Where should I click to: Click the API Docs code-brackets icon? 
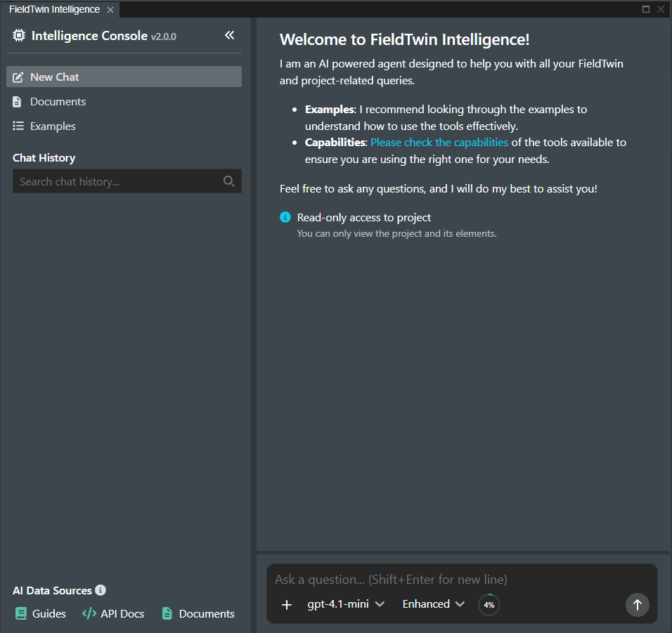[x=89, y=614]
